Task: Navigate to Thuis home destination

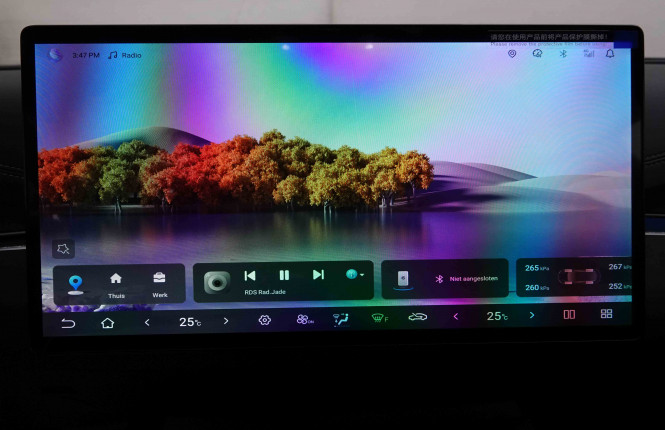Action: [x=116, y=283]
